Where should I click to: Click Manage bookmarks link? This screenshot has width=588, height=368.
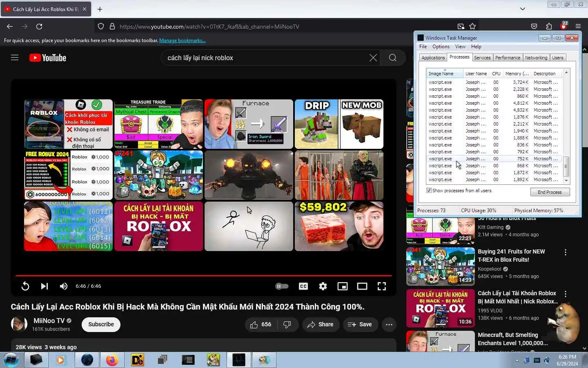(x=183, y=40)
